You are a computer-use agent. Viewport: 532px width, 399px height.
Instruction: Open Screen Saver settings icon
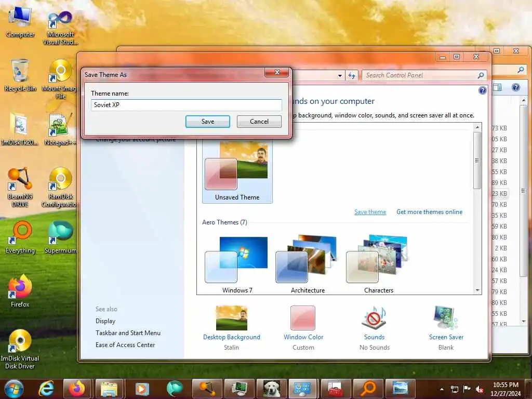[x=446, y=318]
